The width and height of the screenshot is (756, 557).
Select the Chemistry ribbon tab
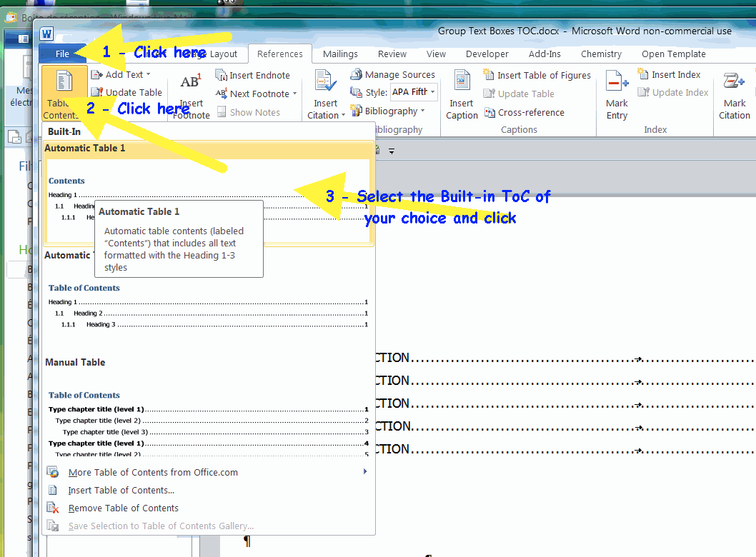tap(601, 54)
